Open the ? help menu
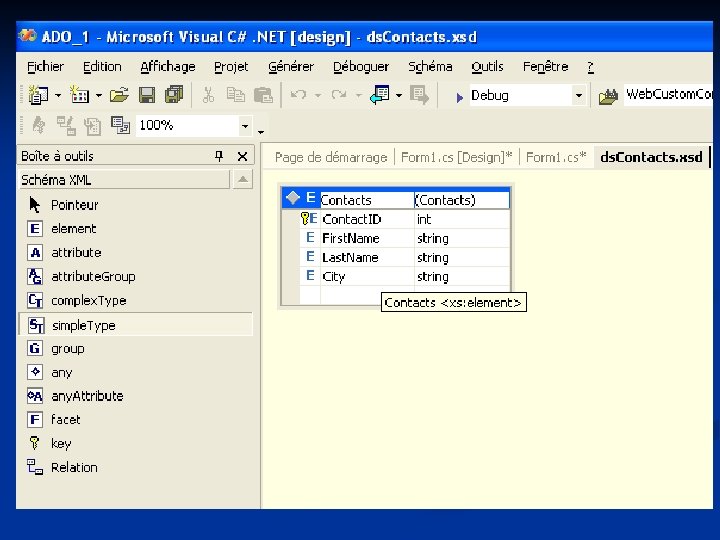This screenshot has width=720, height=540. click(591, 67)
